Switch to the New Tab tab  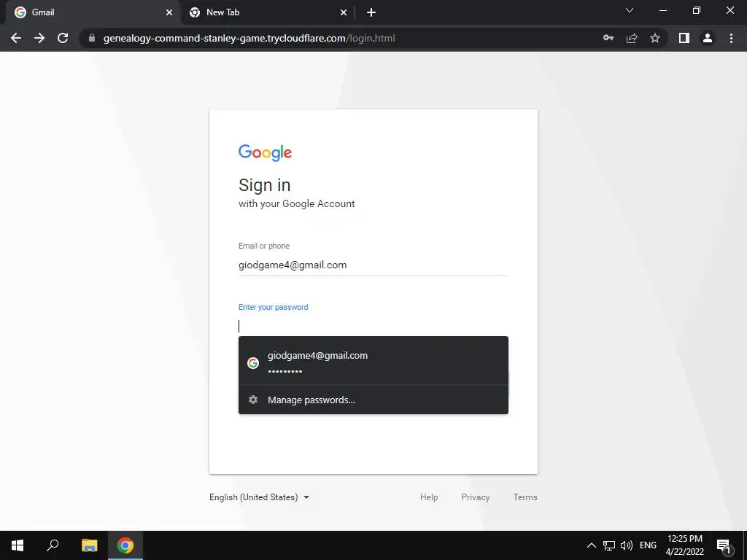(x=268, y=12)
